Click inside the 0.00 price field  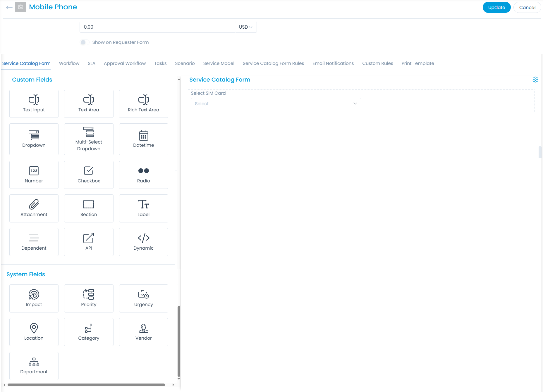pos(157,27)
